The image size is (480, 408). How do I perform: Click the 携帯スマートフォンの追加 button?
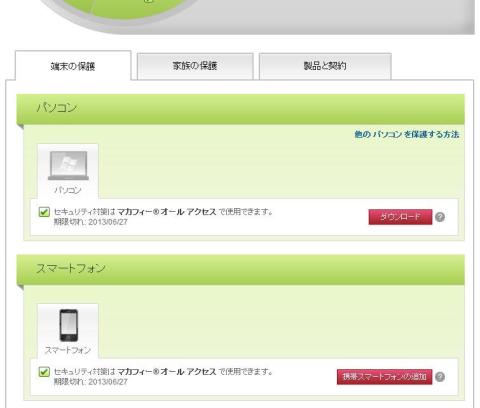pyautogui.click(x=384, y=377)
